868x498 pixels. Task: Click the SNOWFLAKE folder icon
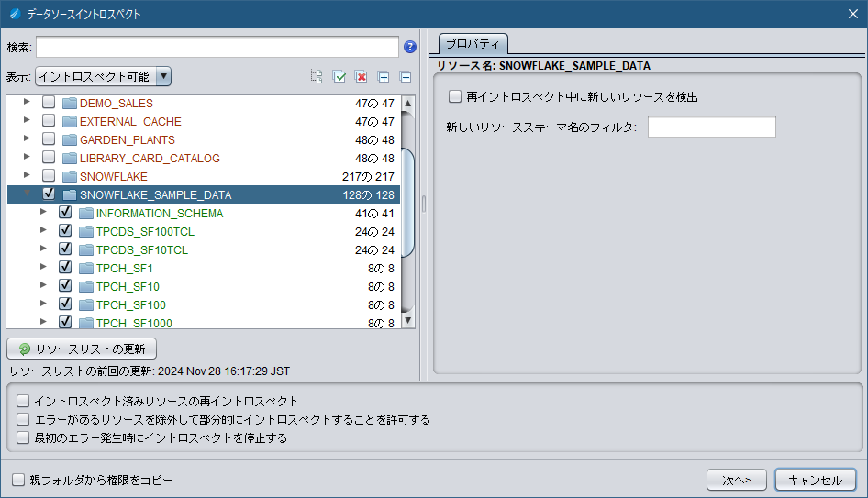70,176
